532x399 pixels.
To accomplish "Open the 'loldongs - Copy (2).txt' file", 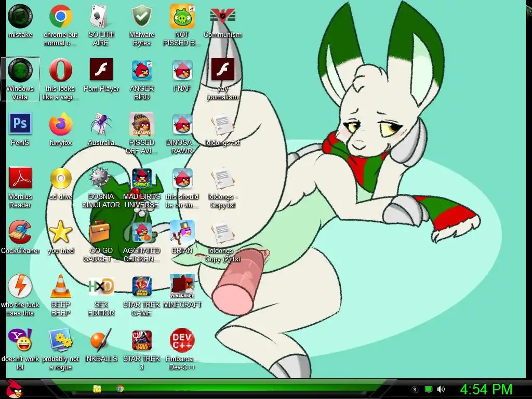I will [222, 232].
